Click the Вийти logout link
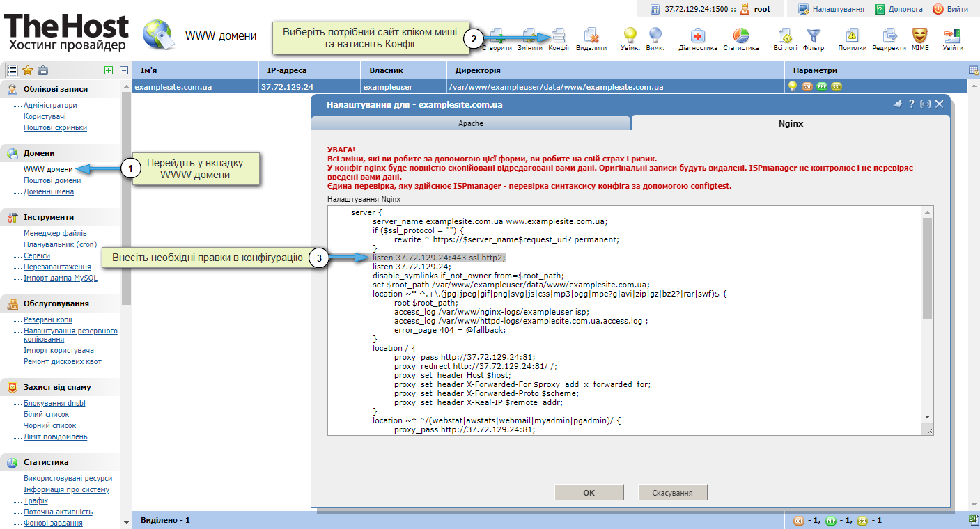 click(957, 9)
